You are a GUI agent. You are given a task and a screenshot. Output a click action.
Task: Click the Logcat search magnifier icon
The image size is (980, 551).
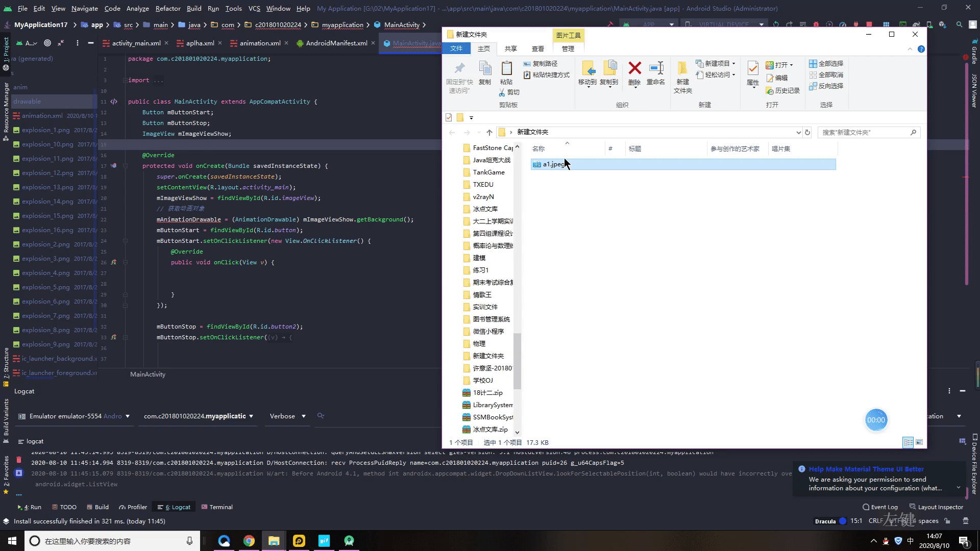[x=321, y=416]
